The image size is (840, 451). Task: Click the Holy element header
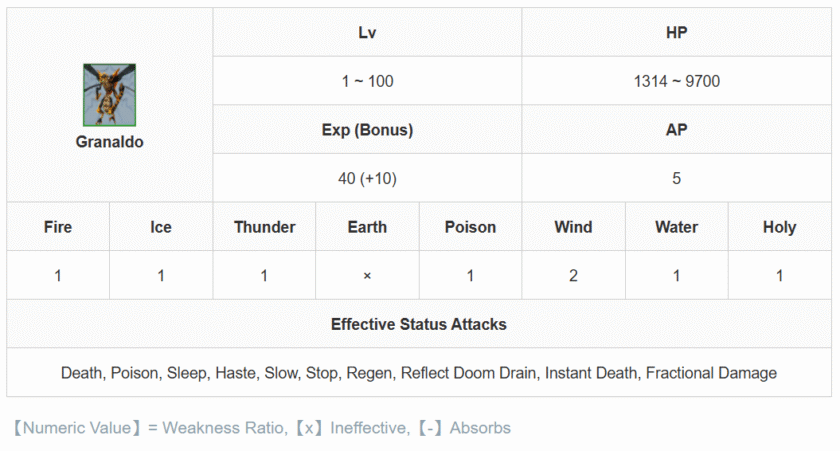(x=779, y=227)
